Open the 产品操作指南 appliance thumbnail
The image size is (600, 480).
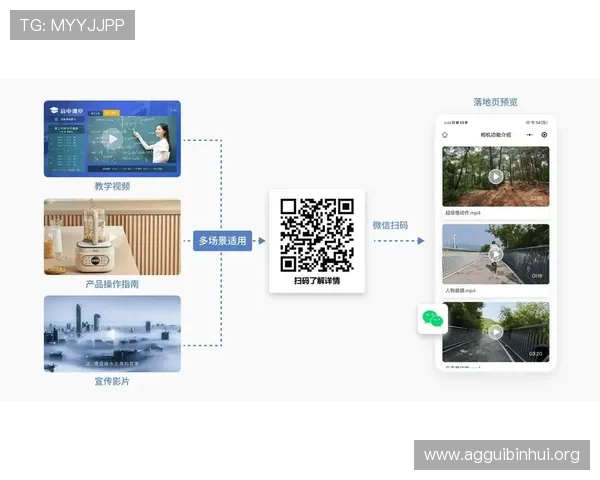click(x=112, y=237)
